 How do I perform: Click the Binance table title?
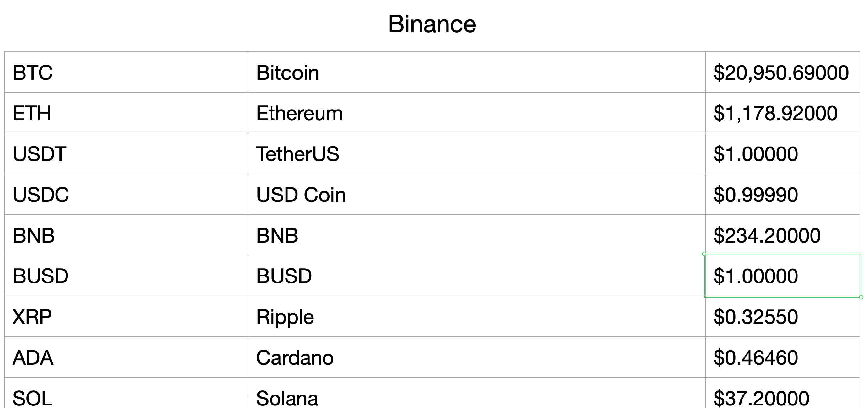(432, 24)
